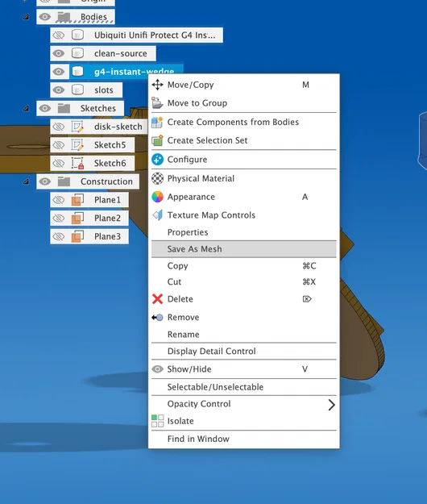The image size is (427, 504).
Task: Click the Plane1 construction plane icon
Action: point(77,200)
